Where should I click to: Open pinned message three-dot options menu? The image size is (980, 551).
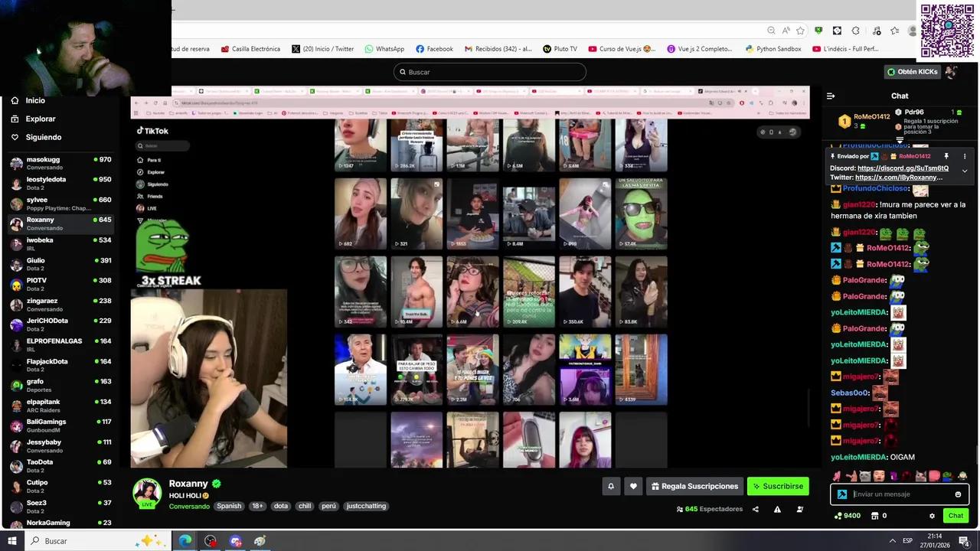tap(965, 156)
